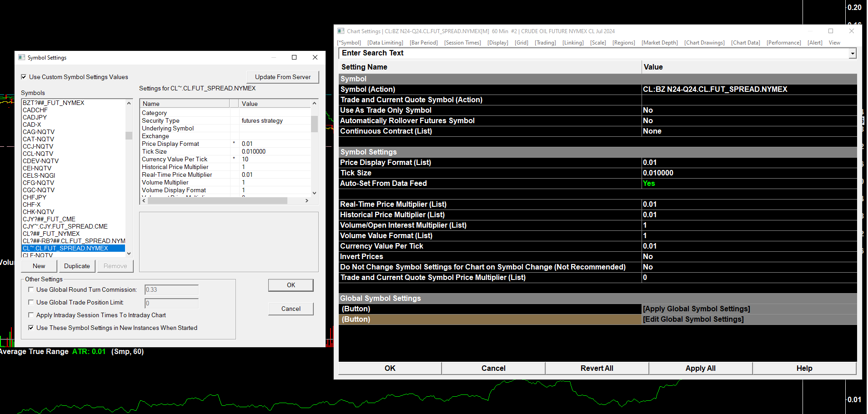Open the [Grid] tab
The width and height of the screenshot is (868, 414).
(x=522, y=43)
